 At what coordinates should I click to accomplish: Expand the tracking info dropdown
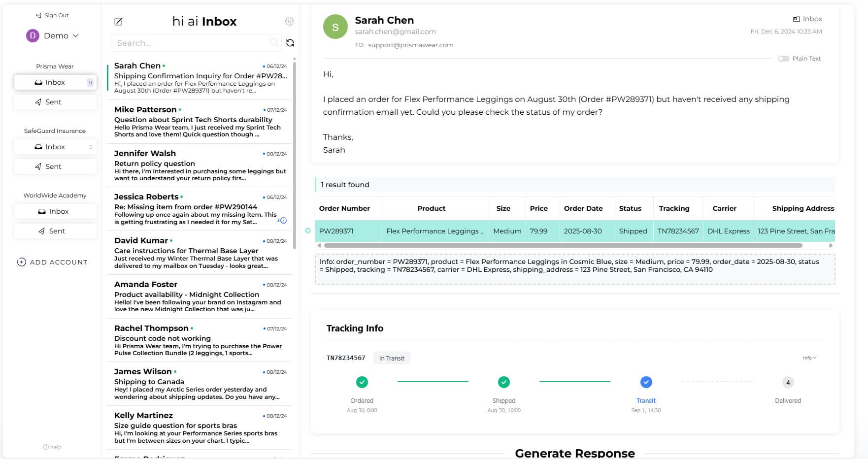[809, 358]
